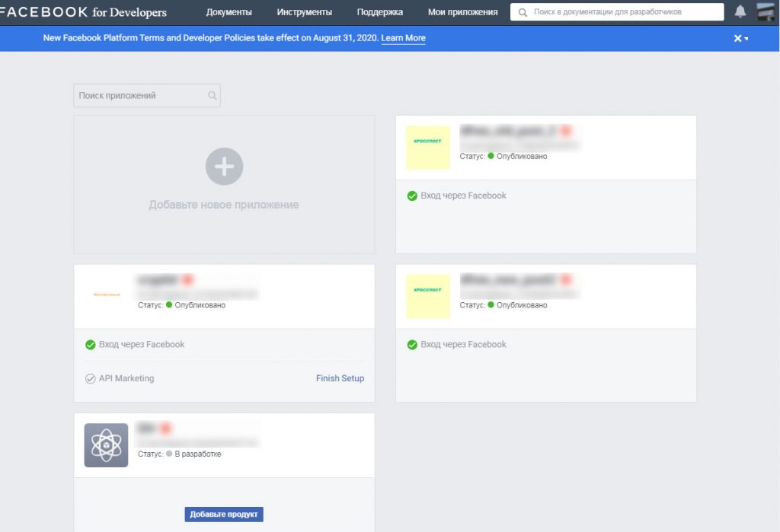Open the Документы menu

pyautogui.click(x=229, y=12)
